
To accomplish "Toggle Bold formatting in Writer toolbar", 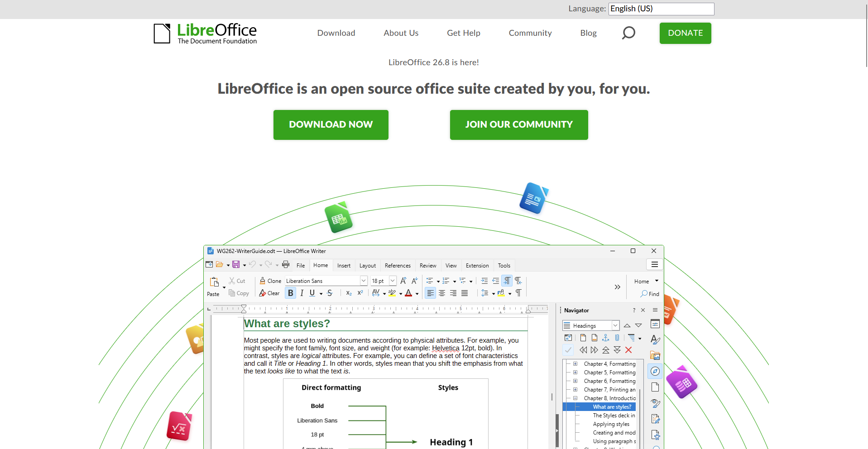I will (291, 293).
